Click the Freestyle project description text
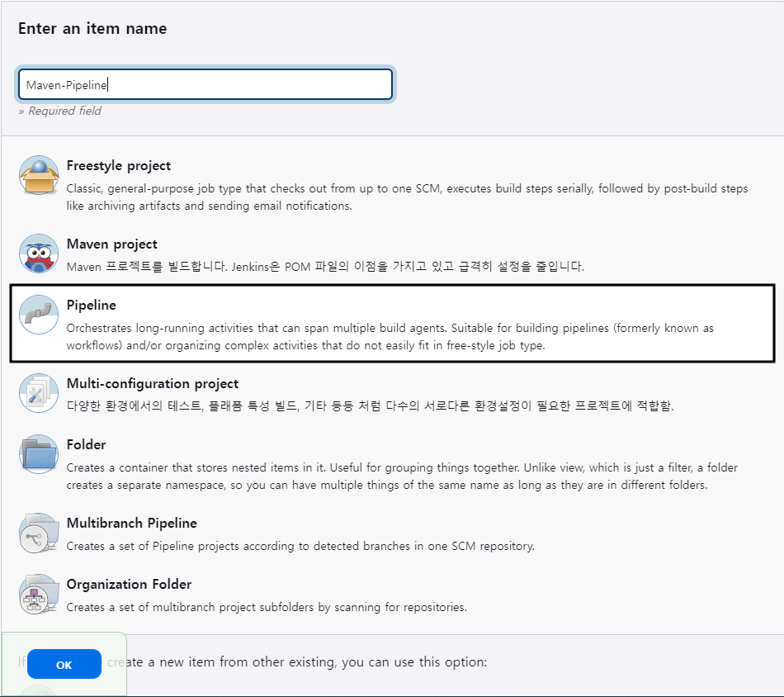 [407, 197]
